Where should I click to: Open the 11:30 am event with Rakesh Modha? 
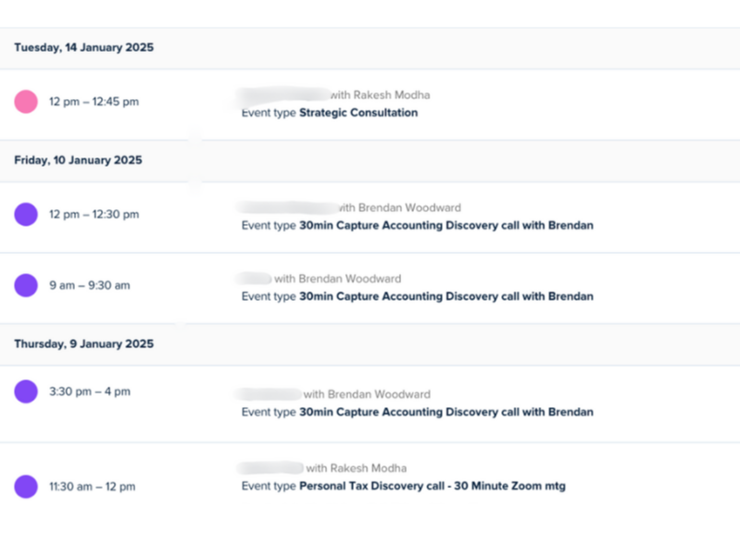[356, 468]
